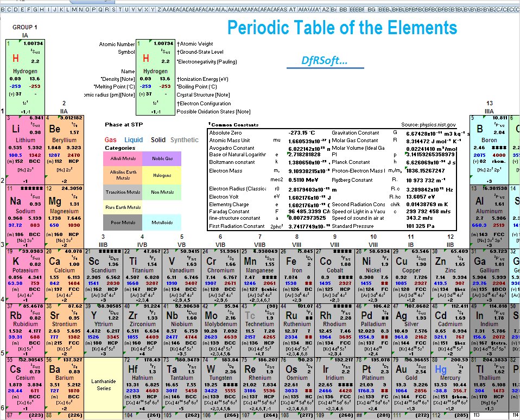520x420 pixels.
Task: Click the 'Source: physics.nist.gov' text
Action: coord(428,125)
